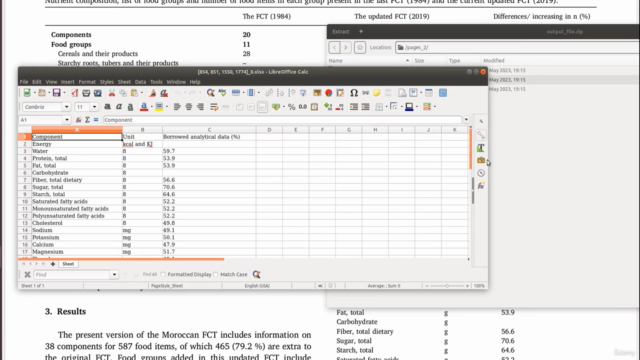The image size is (640, 360).
Task: Insert image icon in toolbar
Action: click(x=317, y=93)
